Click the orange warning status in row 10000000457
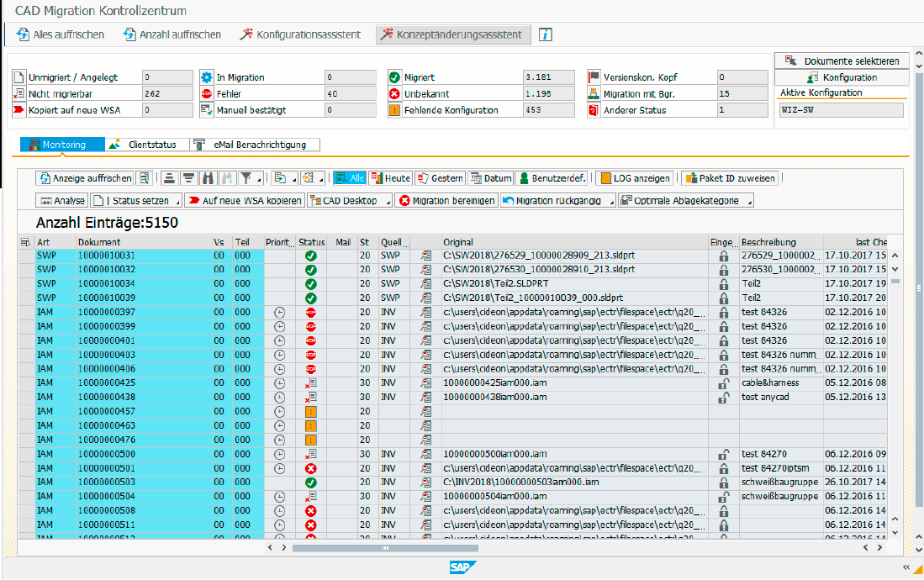Screen dimensions: 924x580 point(311,411)
